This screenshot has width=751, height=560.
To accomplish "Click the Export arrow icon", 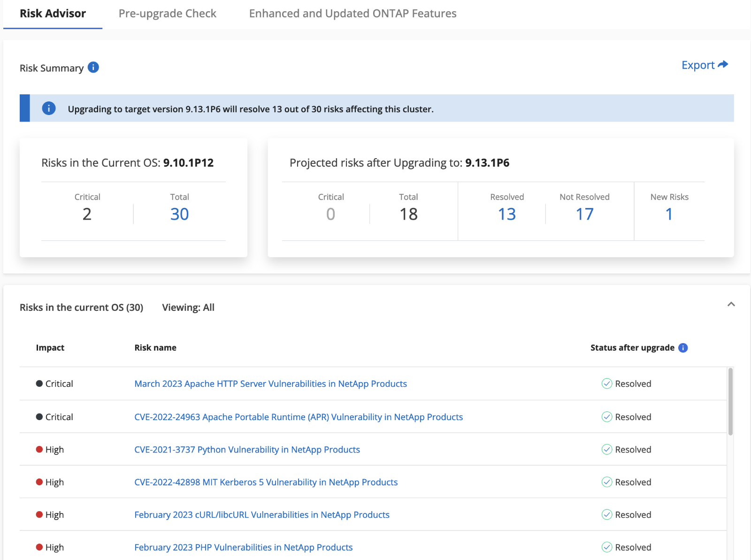I will [723, 64].
